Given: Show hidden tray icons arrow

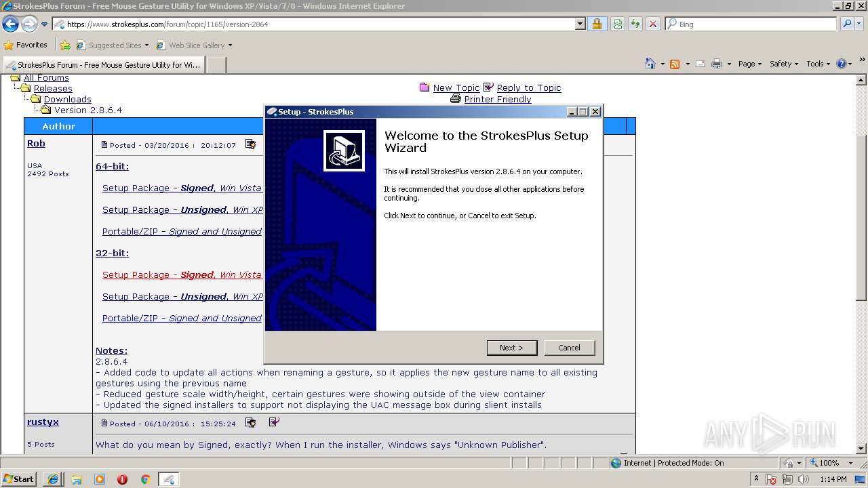Looking at the screenshot, I should [x=757, y=479].
